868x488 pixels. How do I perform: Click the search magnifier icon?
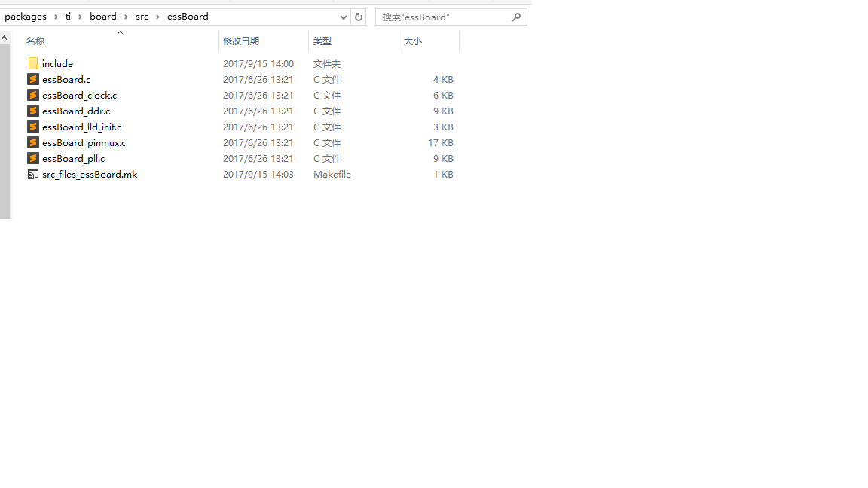[516, 17]
